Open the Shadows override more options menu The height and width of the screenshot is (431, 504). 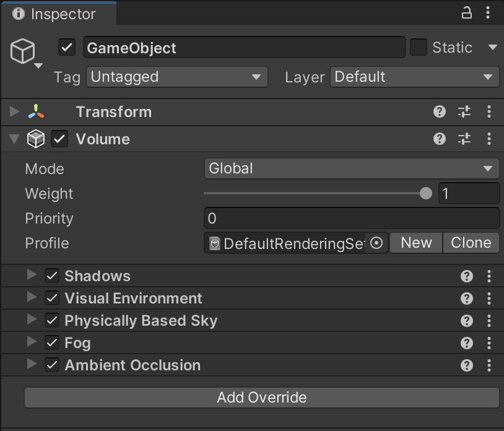coord(489,276)
